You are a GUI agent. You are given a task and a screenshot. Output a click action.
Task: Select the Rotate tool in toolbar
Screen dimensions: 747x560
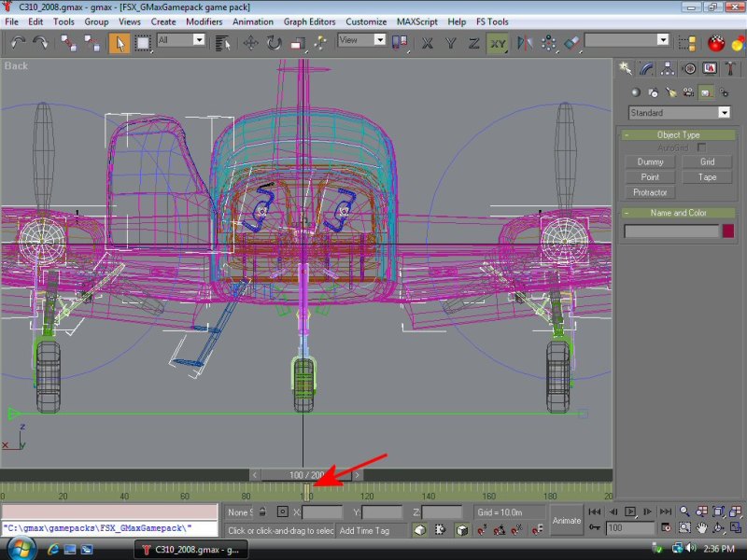275,42
